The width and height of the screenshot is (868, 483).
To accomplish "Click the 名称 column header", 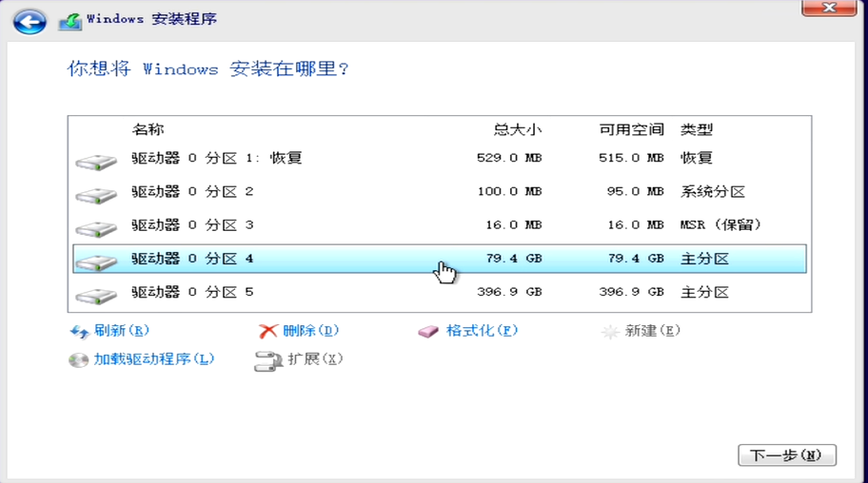I will 148,130.
